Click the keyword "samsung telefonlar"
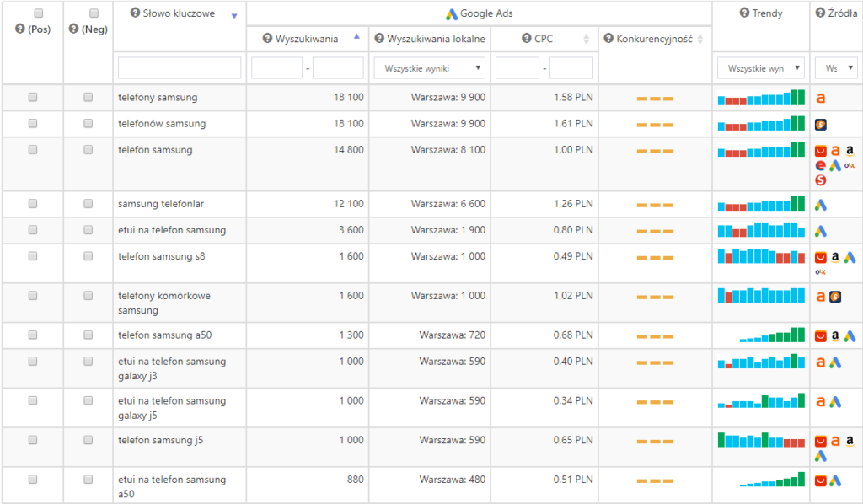The height and width of the screenshot is (504, 863). pyautogui.click(x=161, y=204)
